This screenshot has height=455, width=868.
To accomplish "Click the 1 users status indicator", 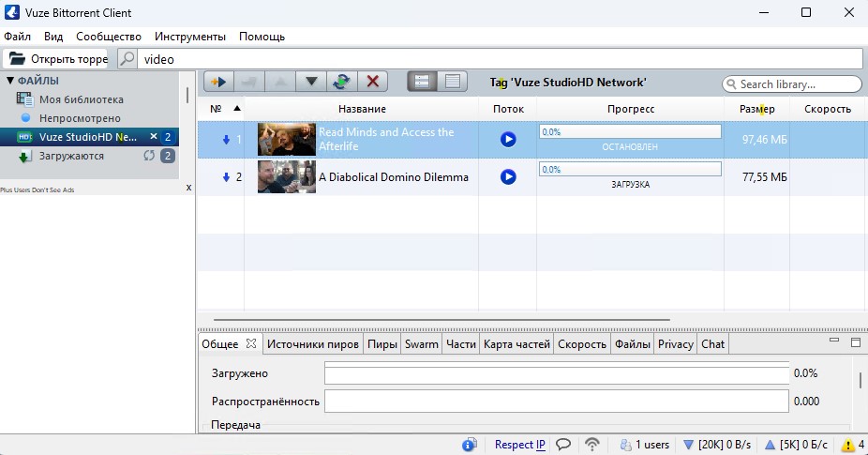I will (644, 445).
